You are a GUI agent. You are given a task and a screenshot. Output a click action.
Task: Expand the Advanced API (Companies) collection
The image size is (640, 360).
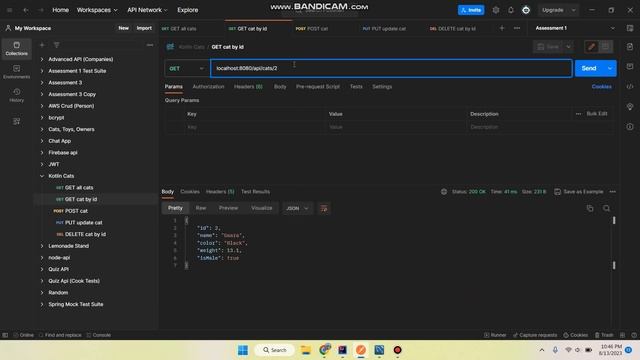tap(42, 59)
